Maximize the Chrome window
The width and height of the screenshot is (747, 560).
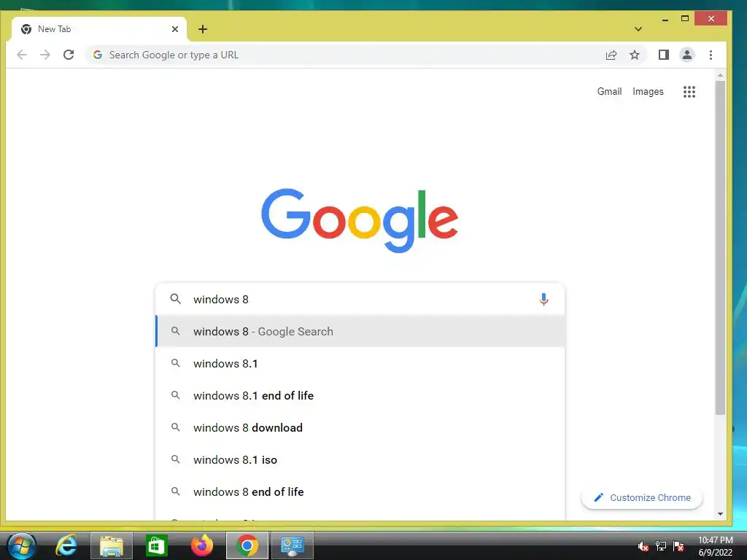click(684, 18)
